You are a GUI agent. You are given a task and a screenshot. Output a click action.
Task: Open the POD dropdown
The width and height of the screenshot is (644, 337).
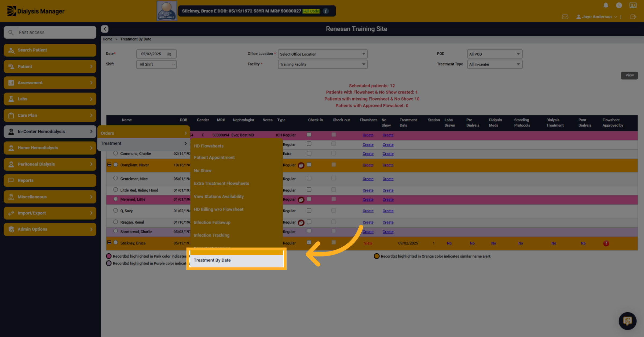(x=495, y=54)
